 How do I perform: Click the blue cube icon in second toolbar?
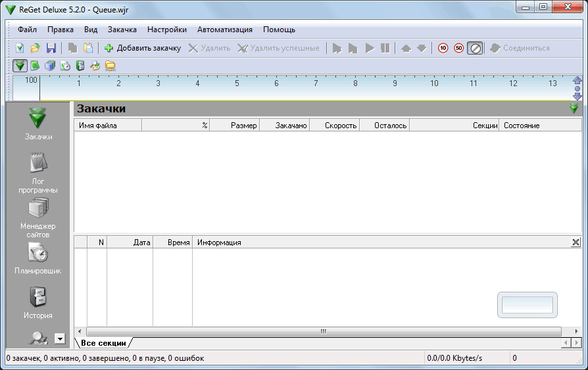pyautogui.click(x=50, y=66)
